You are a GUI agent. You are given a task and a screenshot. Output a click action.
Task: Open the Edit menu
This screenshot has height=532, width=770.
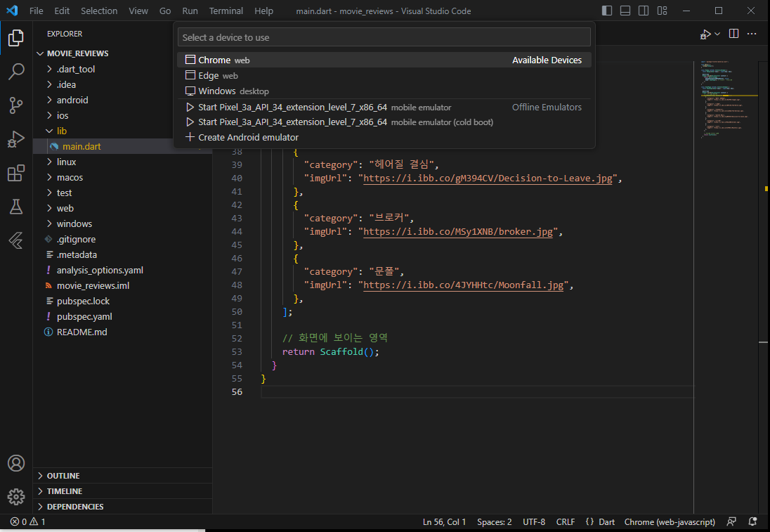pyautogui.click(x=62, y=11)
